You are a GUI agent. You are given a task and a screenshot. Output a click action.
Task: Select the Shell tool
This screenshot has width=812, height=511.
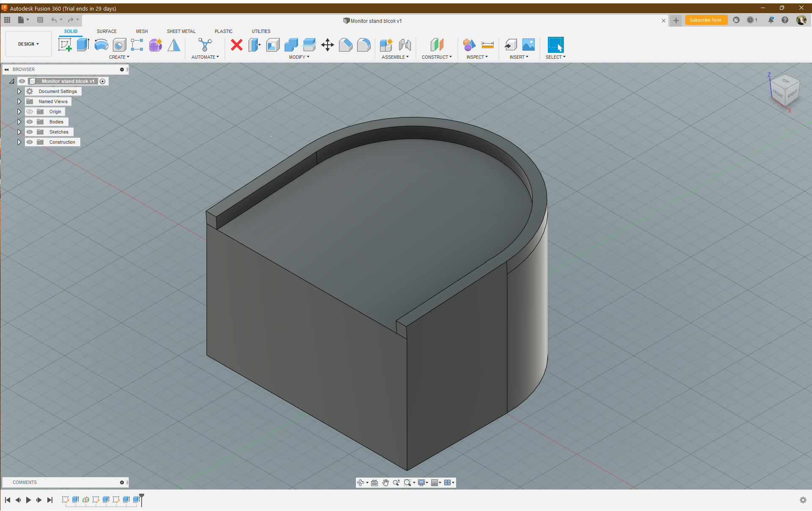273,45
